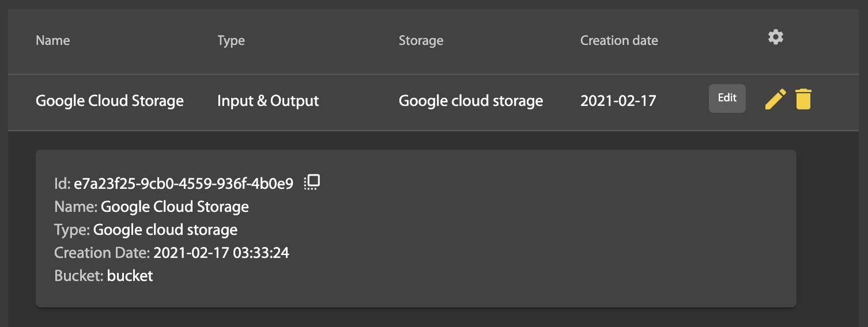This screenshot has height=327, width=868.
Task: Click the Storage column header
Action: point(421,40)
